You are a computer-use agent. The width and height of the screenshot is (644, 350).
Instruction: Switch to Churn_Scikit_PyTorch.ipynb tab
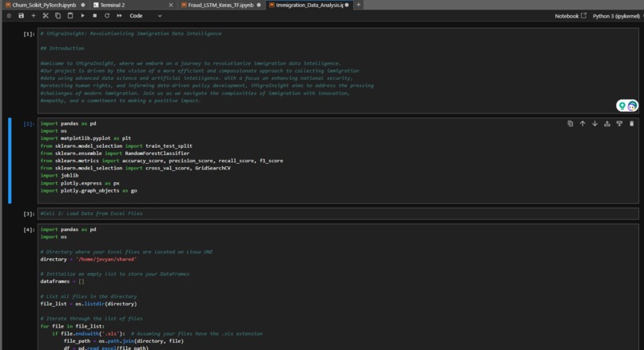click(x=46, y=5)
